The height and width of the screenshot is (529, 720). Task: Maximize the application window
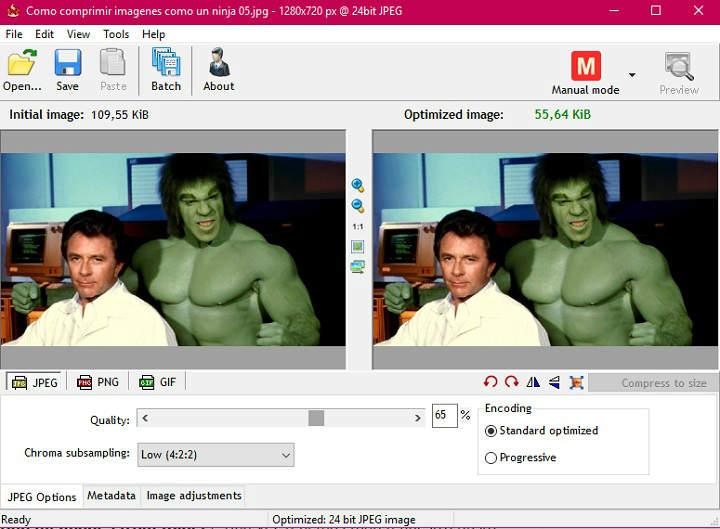(656, 10)
